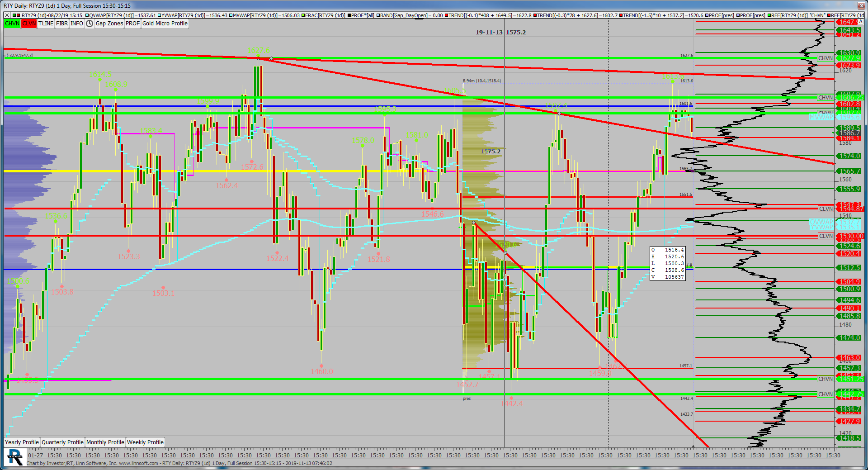Click the 01-27 date on time axis
Viewport: 868px width, 470px height.
pos(35,456)
